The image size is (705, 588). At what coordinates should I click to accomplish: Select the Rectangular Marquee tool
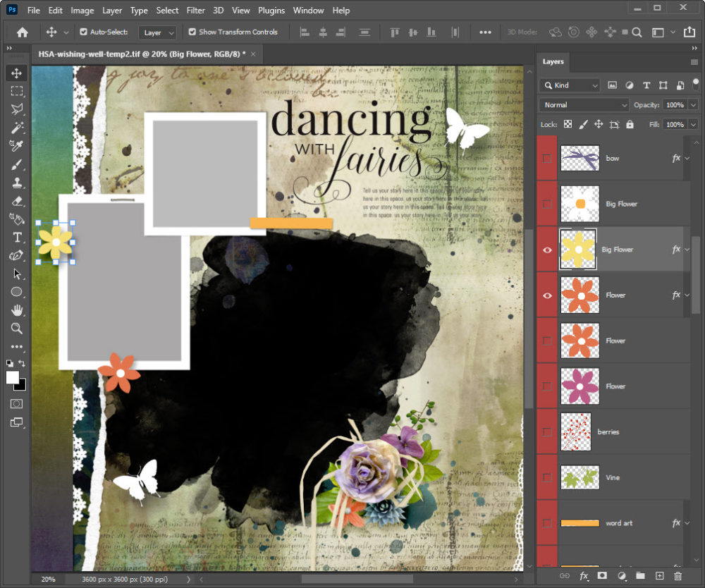click(17, 91)
